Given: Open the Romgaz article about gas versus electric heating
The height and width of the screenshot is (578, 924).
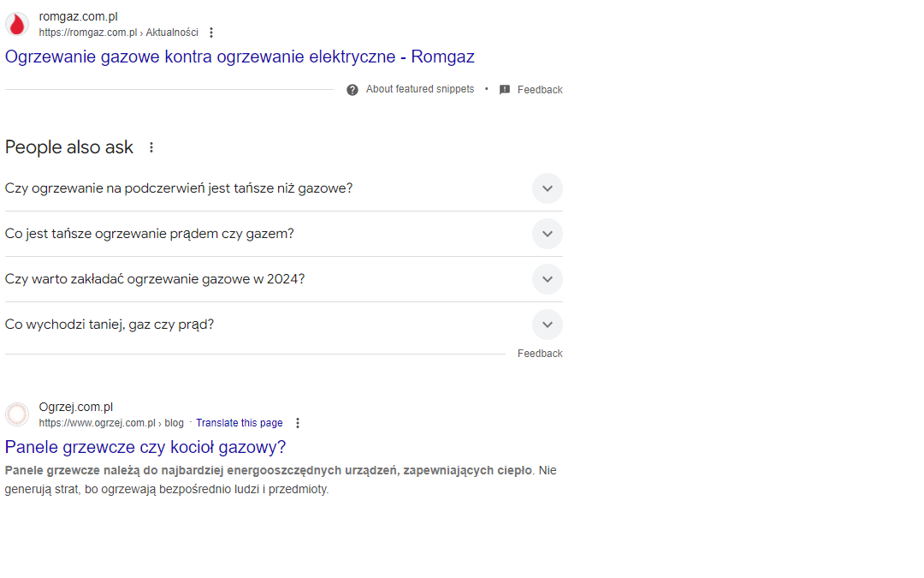Looking at the screenshot, I should click(x=240, y=57).
